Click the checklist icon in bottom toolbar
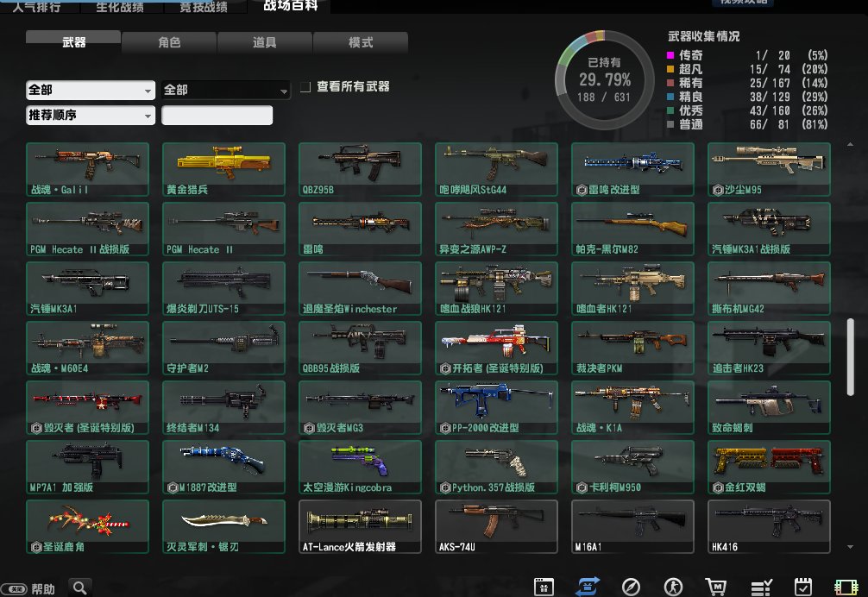868x597 pixels. click(760, 585)
